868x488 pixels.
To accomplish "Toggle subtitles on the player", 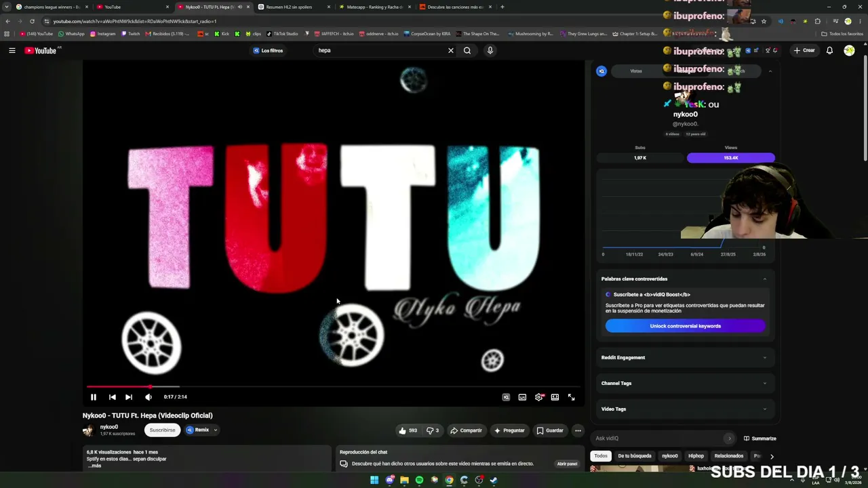I will (522, 397).
